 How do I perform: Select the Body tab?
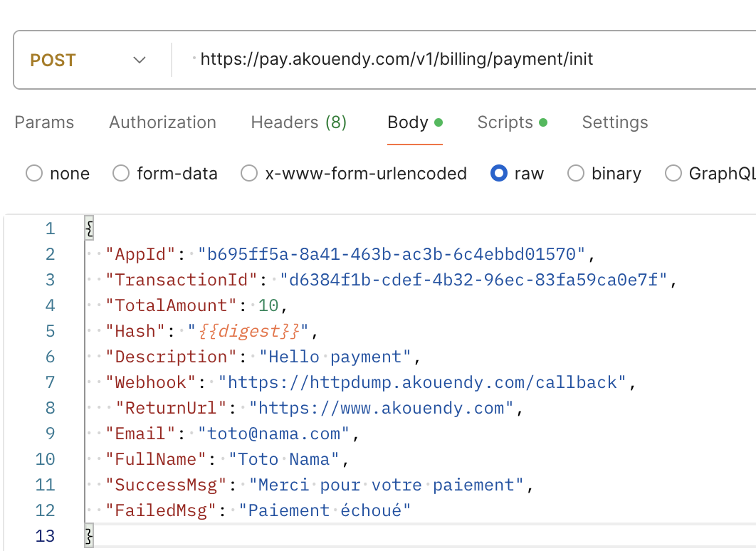408,122
